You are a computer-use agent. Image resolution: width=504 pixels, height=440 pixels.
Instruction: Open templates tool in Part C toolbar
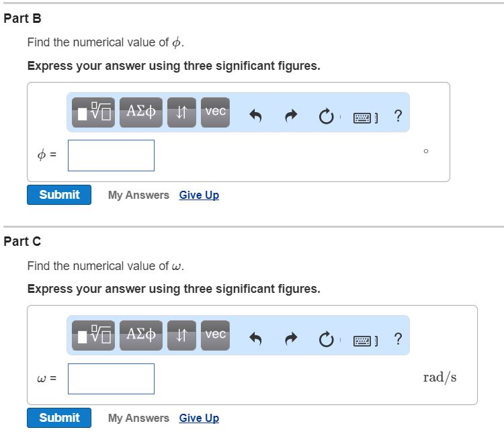[94, 335]
